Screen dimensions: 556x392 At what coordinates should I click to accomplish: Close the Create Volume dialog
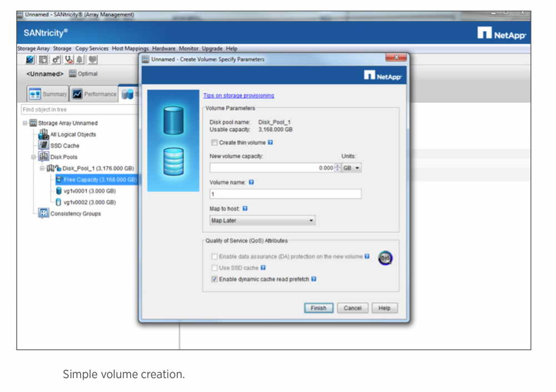pos(396,57)
